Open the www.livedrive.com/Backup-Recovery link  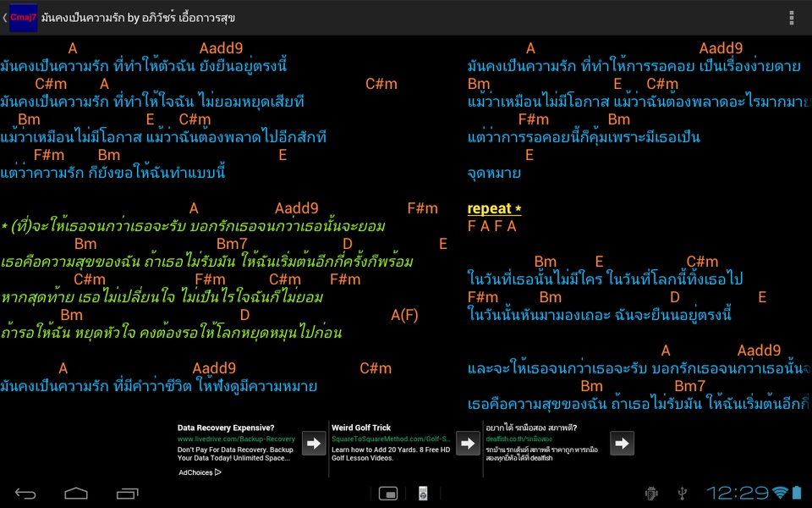pyautogui.click(x=236, y=439)
